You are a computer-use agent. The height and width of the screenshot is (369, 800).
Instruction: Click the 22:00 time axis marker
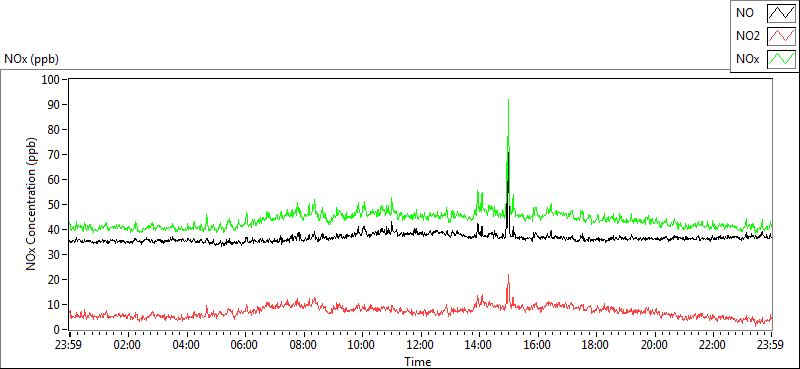713,345
